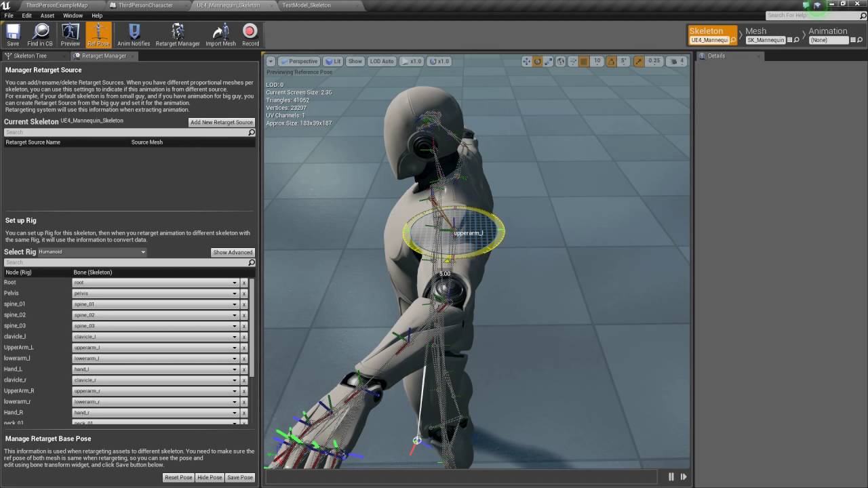Open the LOD Auto menu

[381, 61]
